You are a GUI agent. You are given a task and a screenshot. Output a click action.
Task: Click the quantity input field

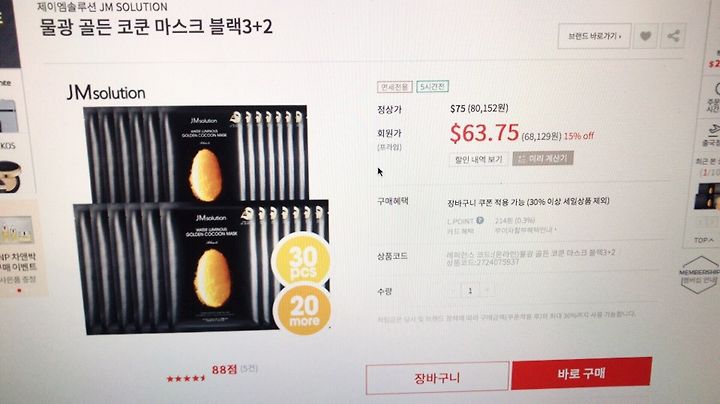click(x=470, y=291)
